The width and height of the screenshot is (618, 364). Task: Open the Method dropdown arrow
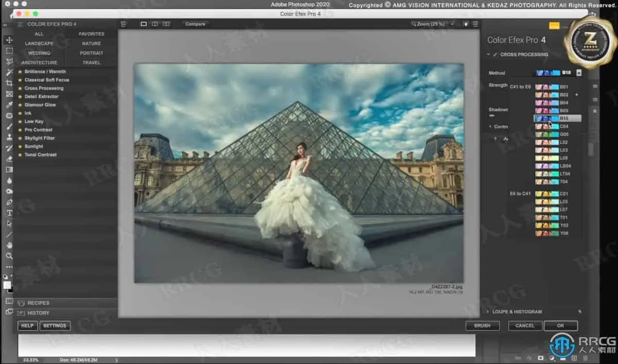(579, 73)
